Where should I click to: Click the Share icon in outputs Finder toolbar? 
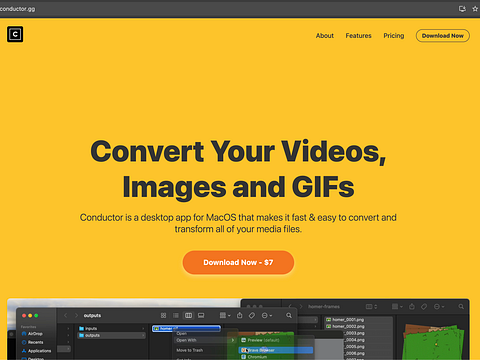pos(240,315)
